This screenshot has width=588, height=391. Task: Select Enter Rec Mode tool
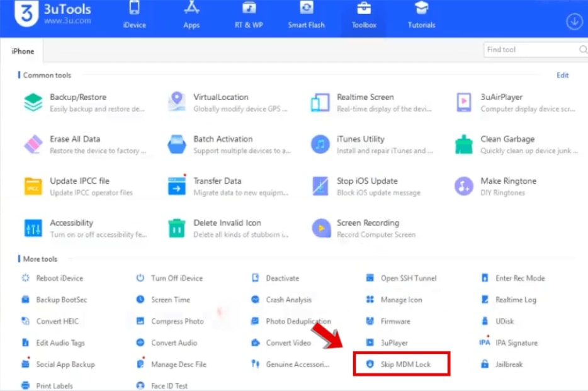(x=512, y=278)
